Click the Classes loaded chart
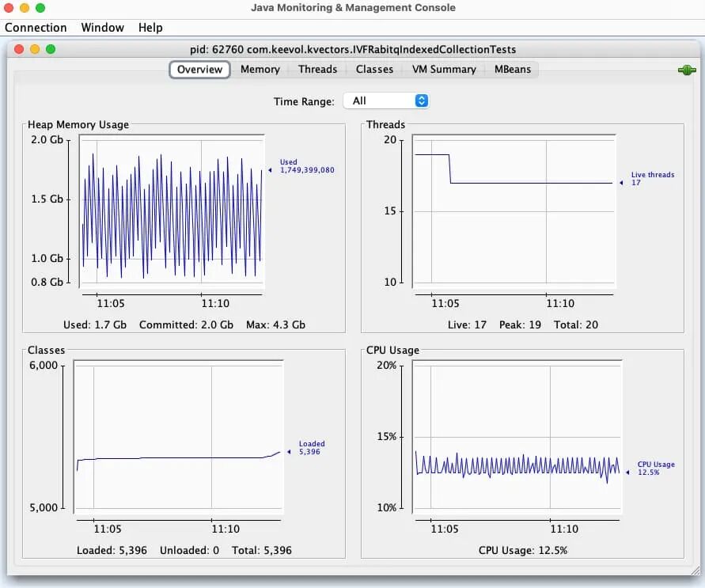This screenshot has height=588, width=705. click(179, 437)
